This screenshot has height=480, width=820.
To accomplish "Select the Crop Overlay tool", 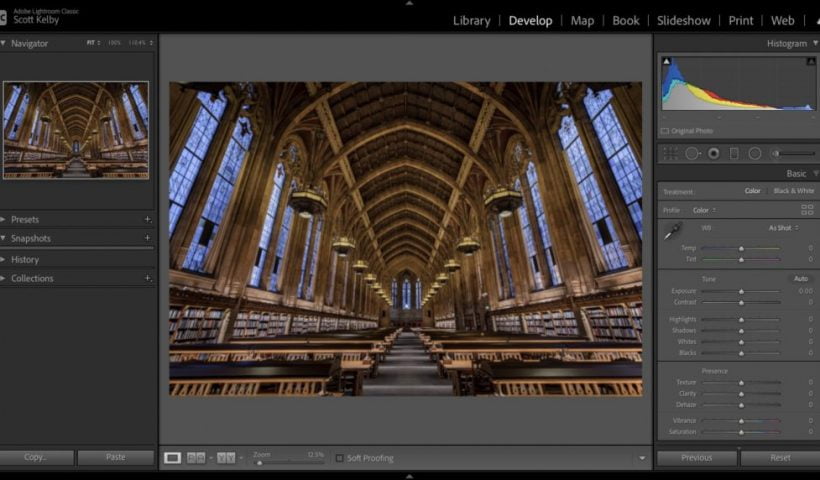I will point(670,153).
